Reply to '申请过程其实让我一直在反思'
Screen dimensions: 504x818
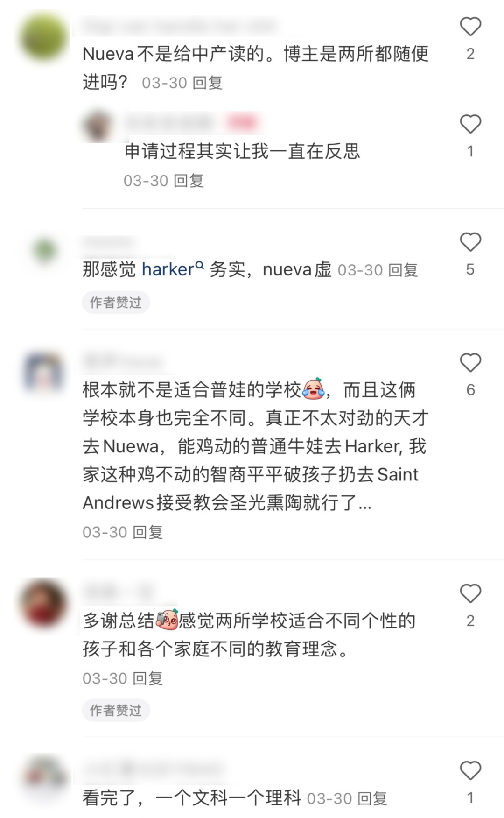click(x=189, y=181)
